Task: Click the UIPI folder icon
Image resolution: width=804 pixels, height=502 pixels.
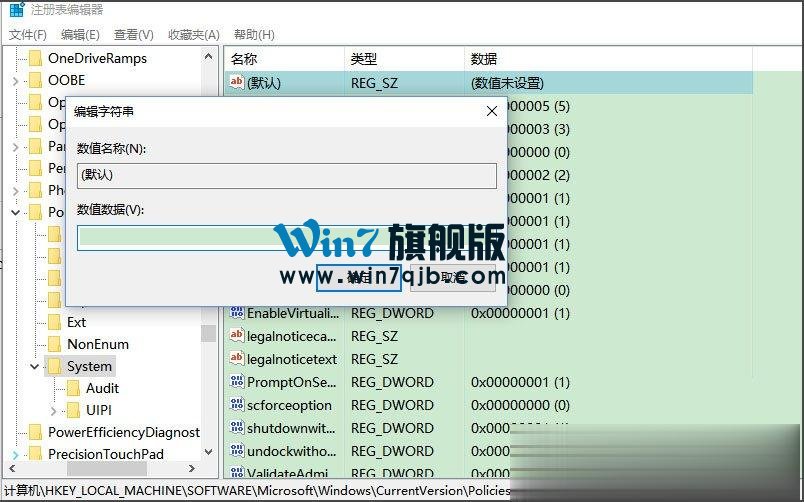Action: [x=73, y=410]
